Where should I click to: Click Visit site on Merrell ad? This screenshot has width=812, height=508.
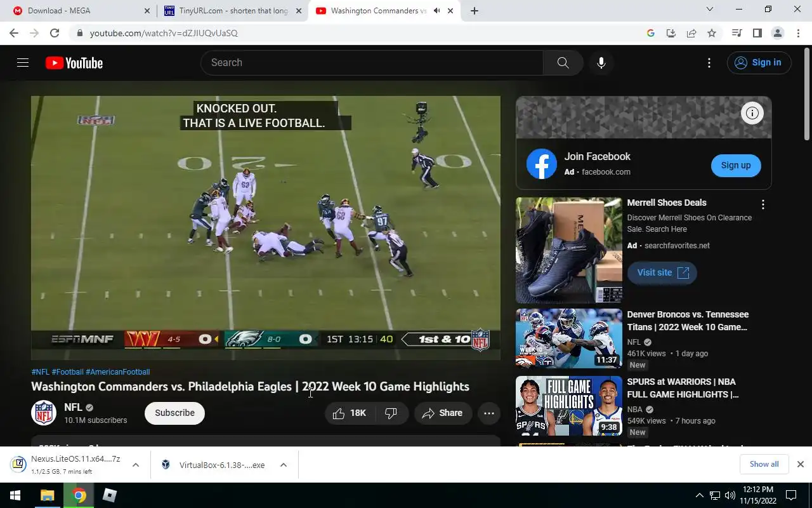(x=662, y=272)
